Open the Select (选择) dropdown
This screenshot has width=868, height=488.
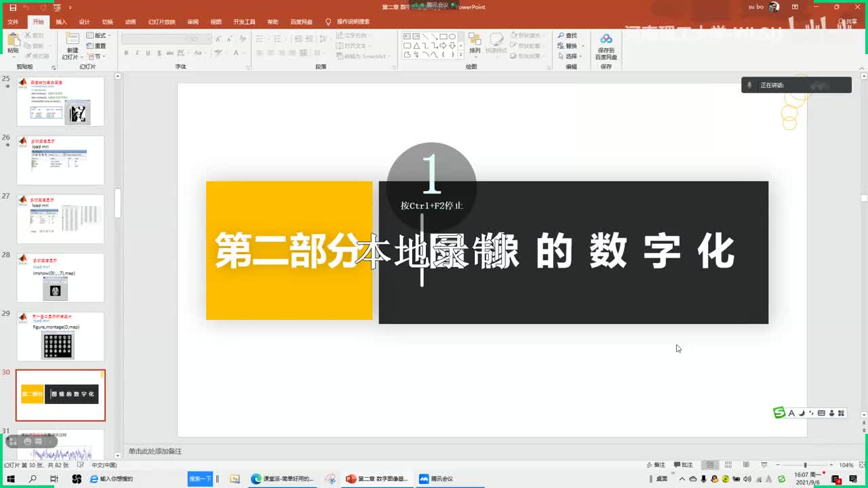click(x=571, y=56)
